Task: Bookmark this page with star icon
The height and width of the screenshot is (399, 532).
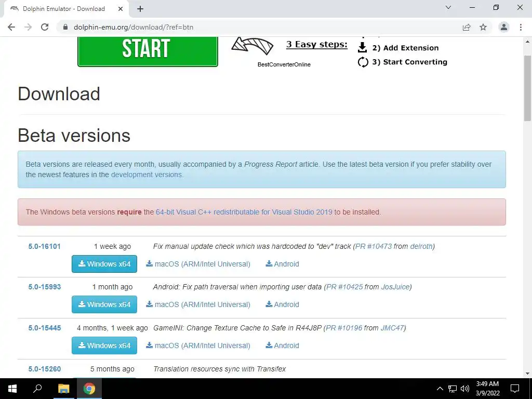Action: tap(483, 27)
